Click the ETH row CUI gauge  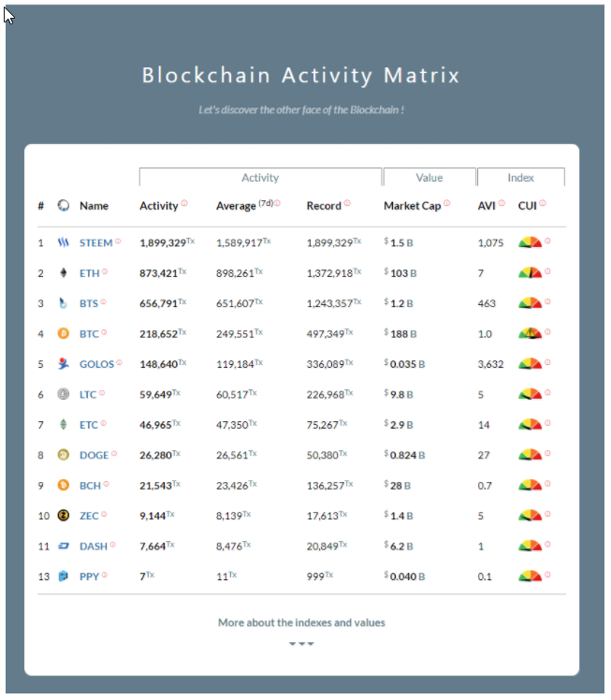click(530, 272)
